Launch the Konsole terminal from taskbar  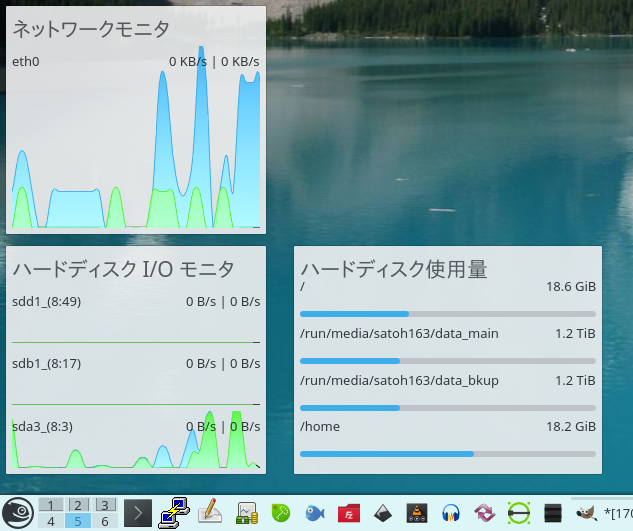pyautogui.click(x=138, y=513)
